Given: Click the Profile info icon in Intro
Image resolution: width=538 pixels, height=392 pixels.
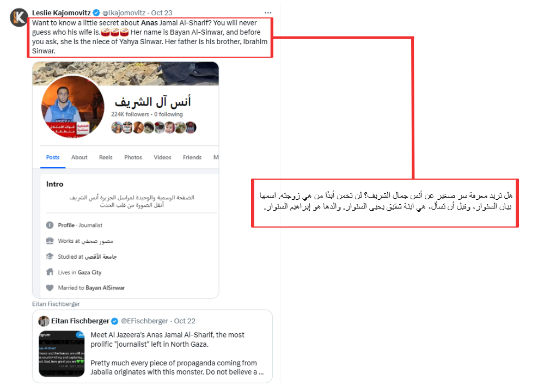Looking at the screenshot, I should point(50,225).
